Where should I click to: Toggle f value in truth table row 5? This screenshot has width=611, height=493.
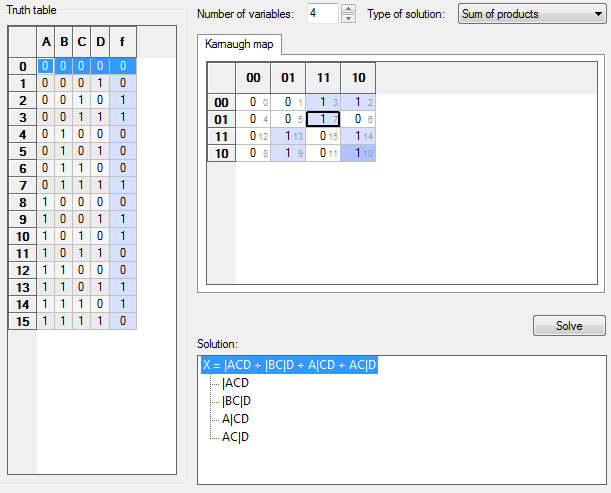coord(123,151)
